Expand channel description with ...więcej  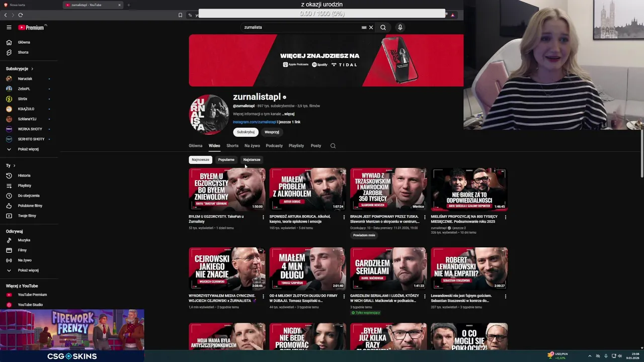(288, 114)
